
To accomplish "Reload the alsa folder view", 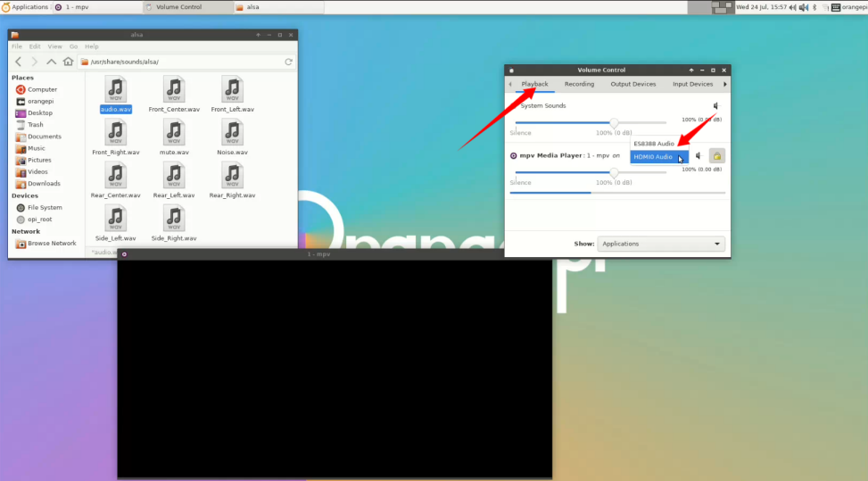I will tap(288, 62).
